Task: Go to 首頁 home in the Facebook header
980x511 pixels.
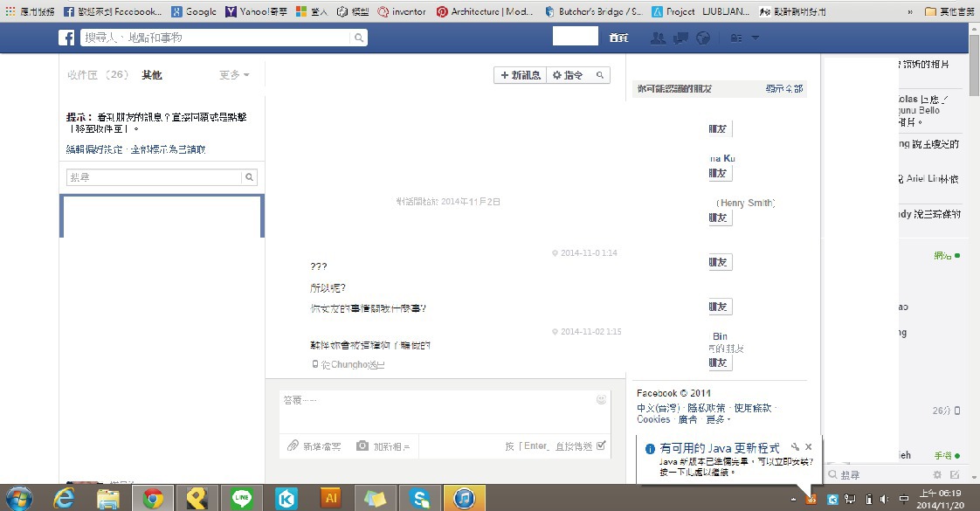Action: pyautogui.click(x=618, y=38)
